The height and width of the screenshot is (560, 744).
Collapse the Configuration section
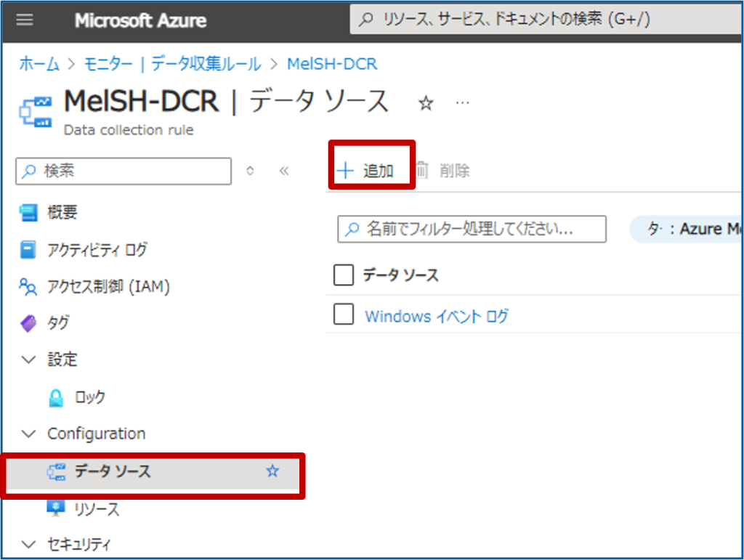(x=29, y=434)
